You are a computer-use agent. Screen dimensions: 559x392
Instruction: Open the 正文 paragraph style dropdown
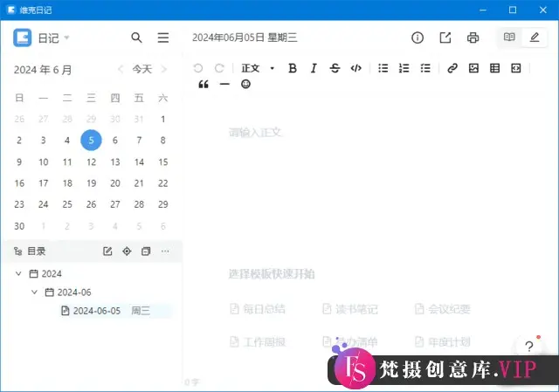[x=259, y=68]
